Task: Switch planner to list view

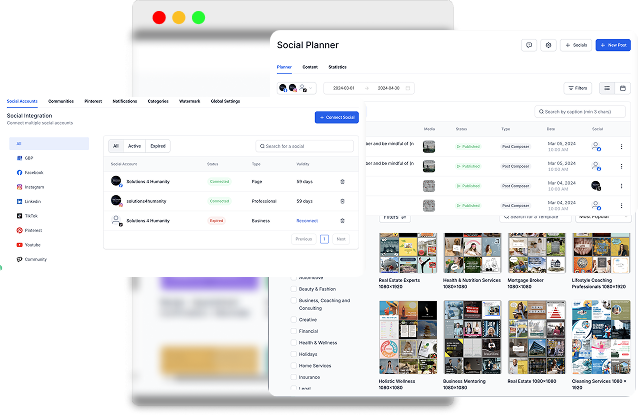Action: tap(607, 88)
